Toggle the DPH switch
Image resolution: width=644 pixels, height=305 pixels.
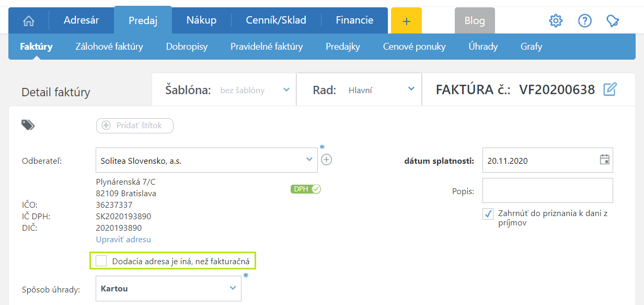[x=306, y=189]
